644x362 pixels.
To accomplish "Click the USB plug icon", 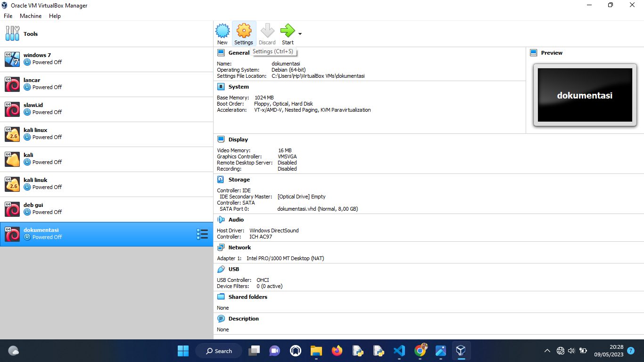I will pyautogui.click(x=221, y=269).
